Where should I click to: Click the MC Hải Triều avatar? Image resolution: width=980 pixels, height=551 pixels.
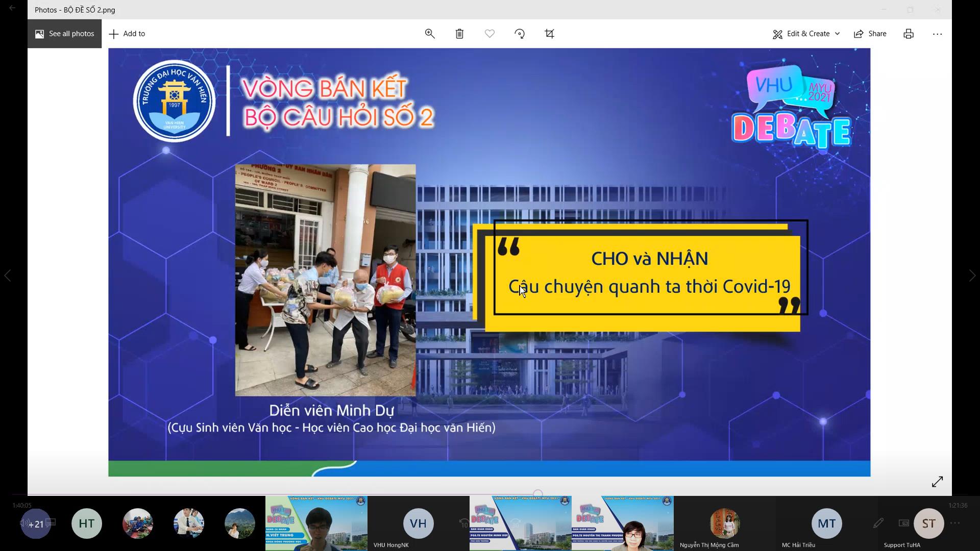coord(826,523)
